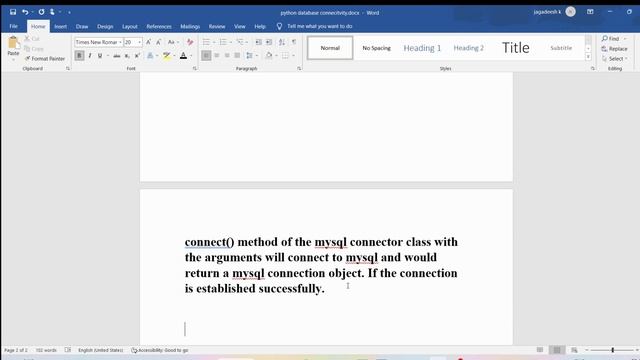Click the Replace button in Editing group

614,49
